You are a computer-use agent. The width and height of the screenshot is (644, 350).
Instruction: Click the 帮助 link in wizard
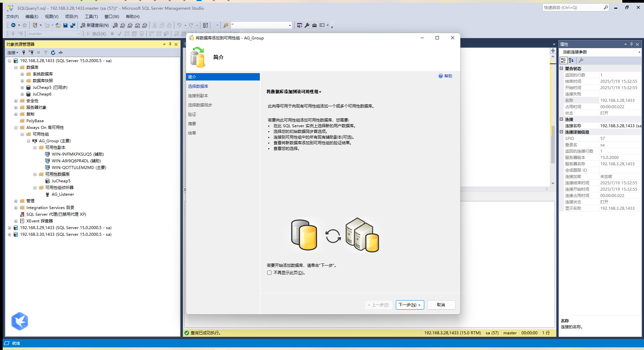coord(446,76)
